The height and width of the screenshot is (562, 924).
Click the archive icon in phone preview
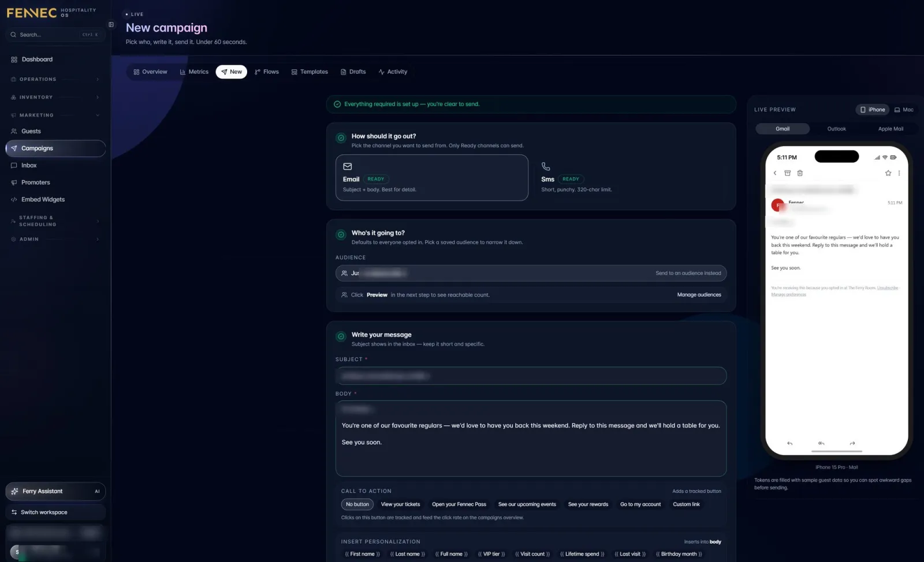[787, 173]
